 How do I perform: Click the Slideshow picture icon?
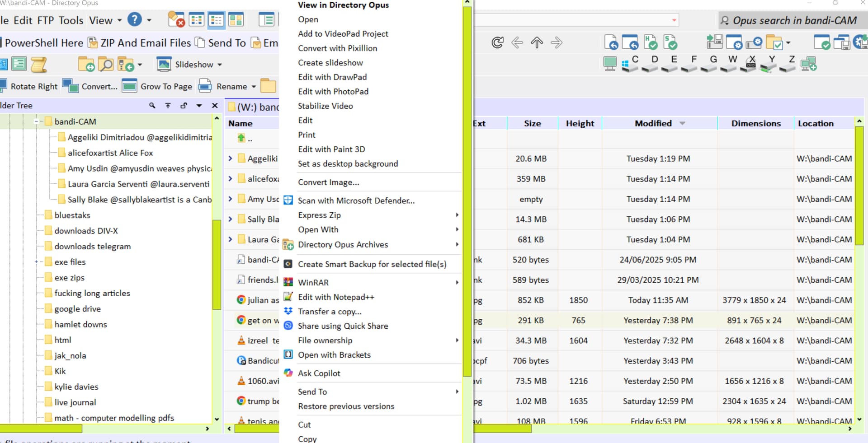(164, 65)
